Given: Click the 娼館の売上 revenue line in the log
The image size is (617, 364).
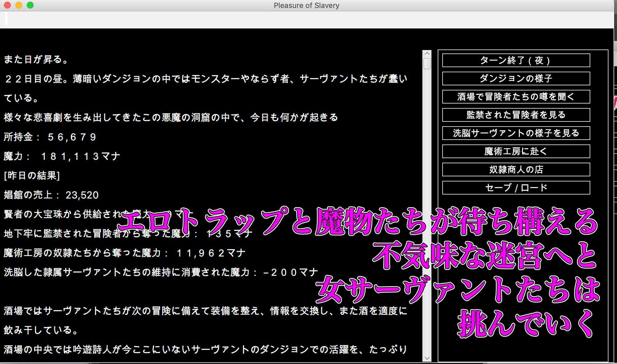Looking at the screenshot, I should tap(51, 195).
